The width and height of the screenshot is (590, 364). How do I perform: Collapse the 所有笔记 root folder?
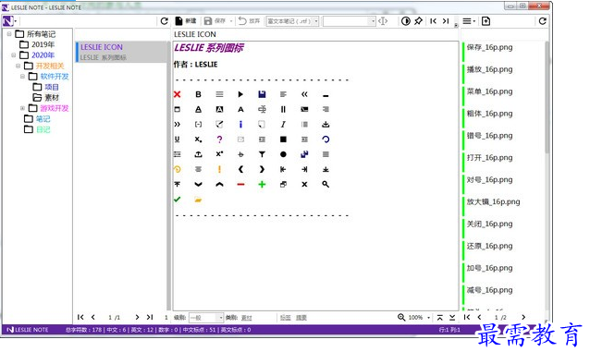(9, 34)
